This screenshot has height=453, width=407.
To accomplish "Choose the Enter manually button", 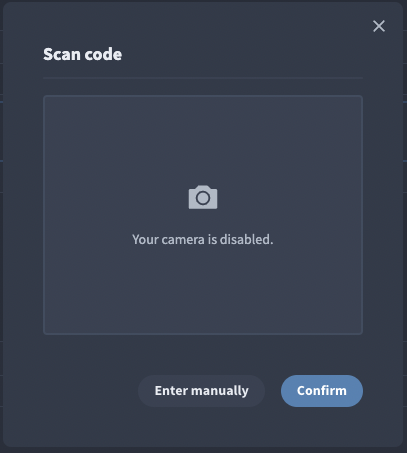I will pos(201,391).
